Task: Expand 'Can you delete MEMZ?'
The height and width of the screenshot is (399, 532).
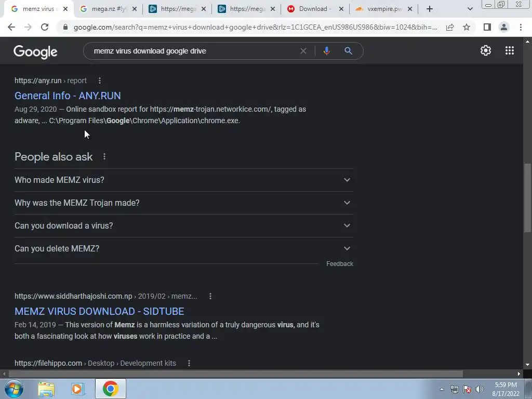Action: (x=183, y=248)
